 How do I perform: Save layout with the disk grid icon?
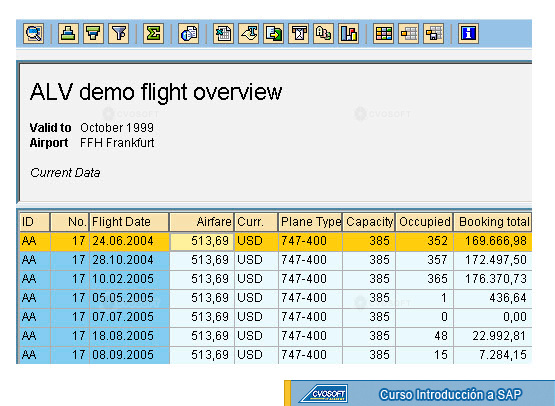pyautogui.click(x=434, y=34)
